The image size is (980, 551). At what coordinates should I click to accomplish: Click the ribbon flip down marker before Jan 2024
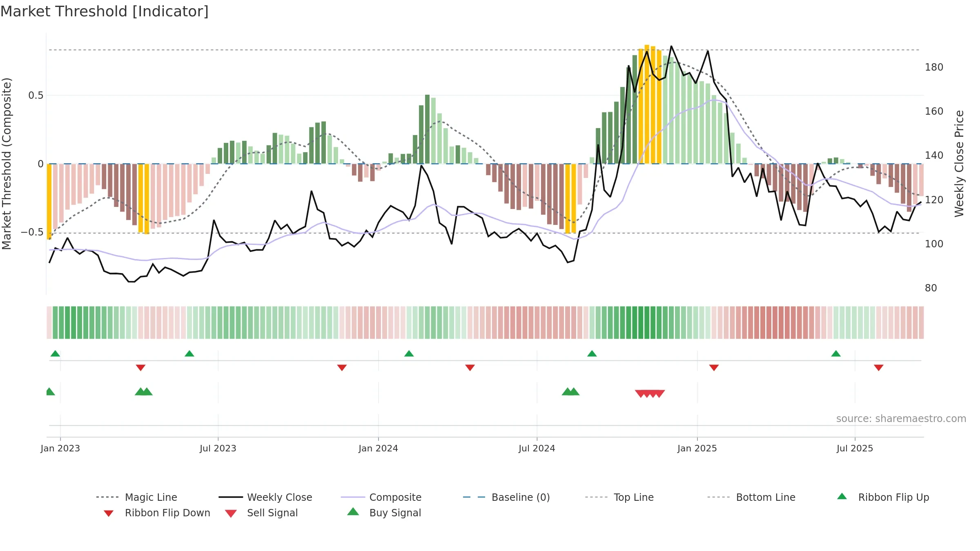(x=342, y=368)
